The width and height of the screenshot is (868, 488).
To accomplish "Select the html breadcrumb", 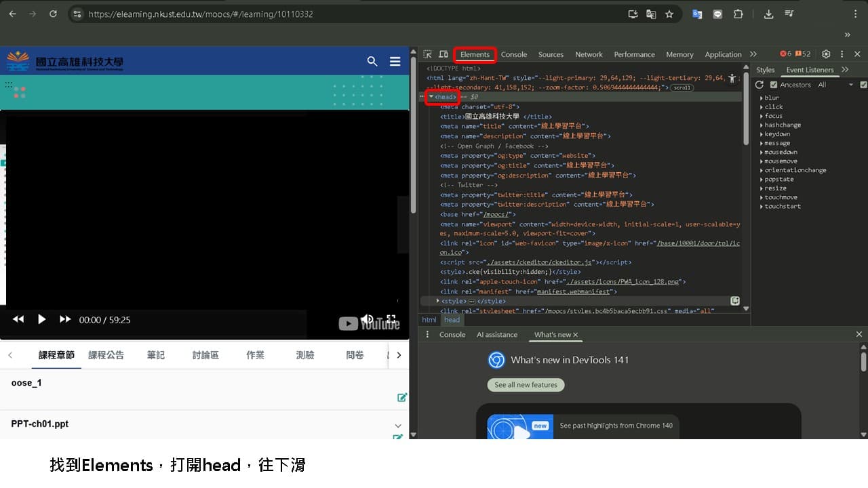I will tap(429, 320).
